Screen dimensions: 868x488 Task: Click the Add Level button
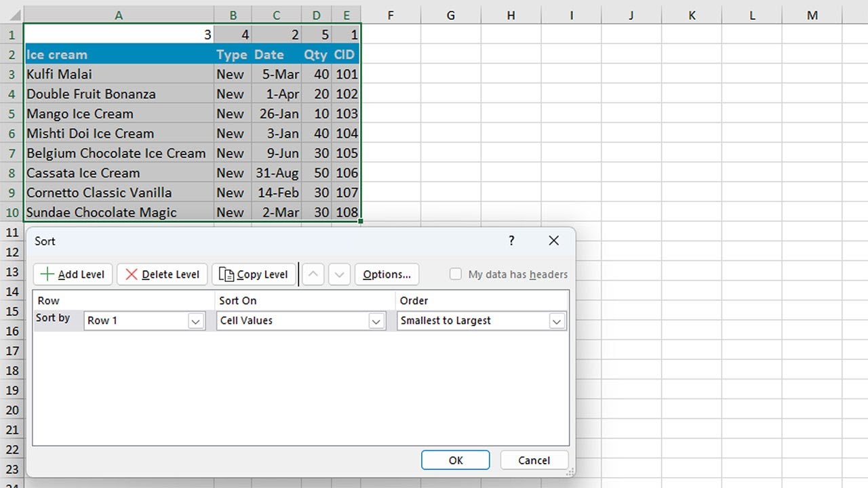click(x=73, y=274)
